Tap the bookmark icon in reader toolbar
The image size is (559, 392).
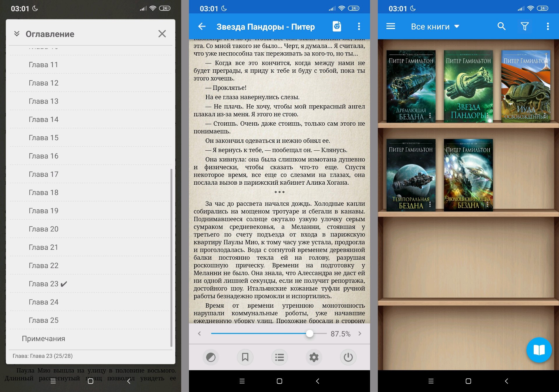tap(245, 357)
